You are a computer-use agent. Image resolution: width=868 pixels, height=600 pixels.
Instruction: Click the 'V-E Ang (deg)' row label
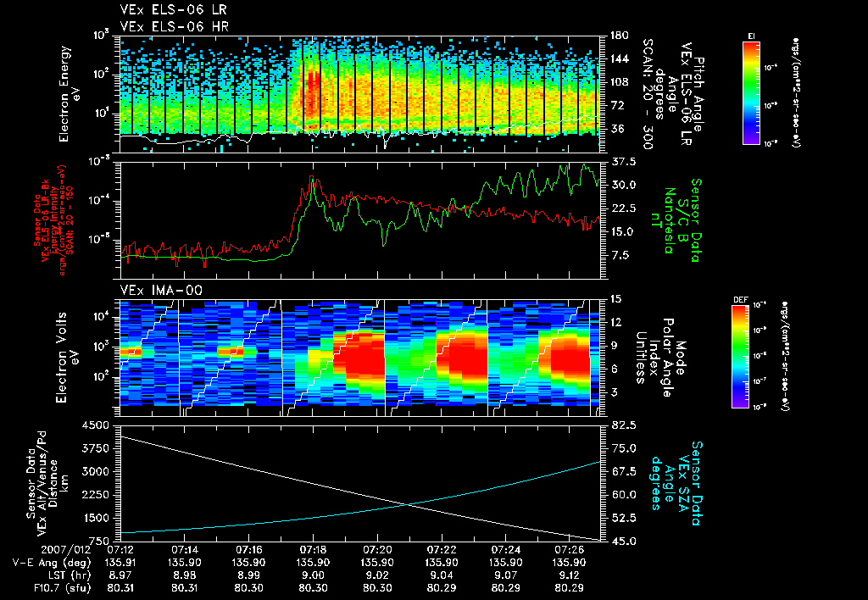(x=52, y=563)
